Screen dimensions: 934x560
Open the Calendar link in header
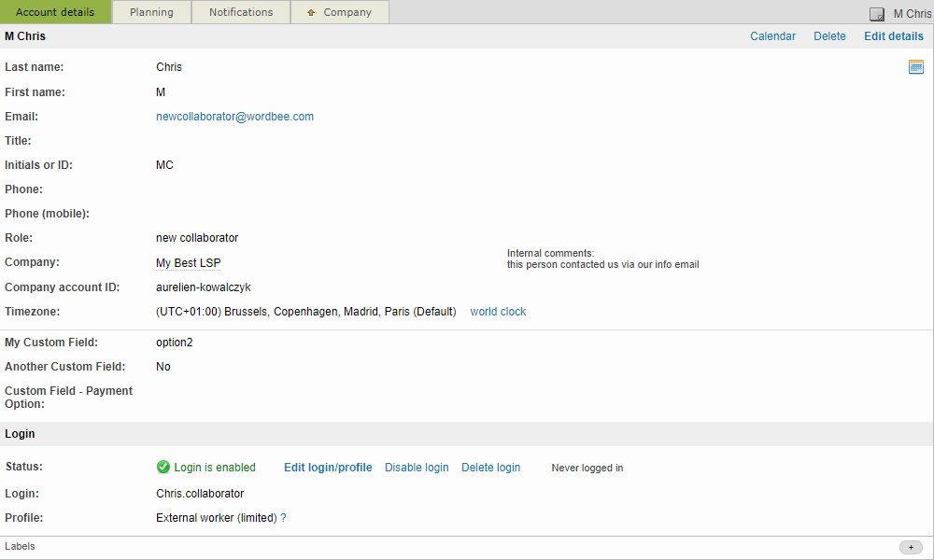(772, 36)
